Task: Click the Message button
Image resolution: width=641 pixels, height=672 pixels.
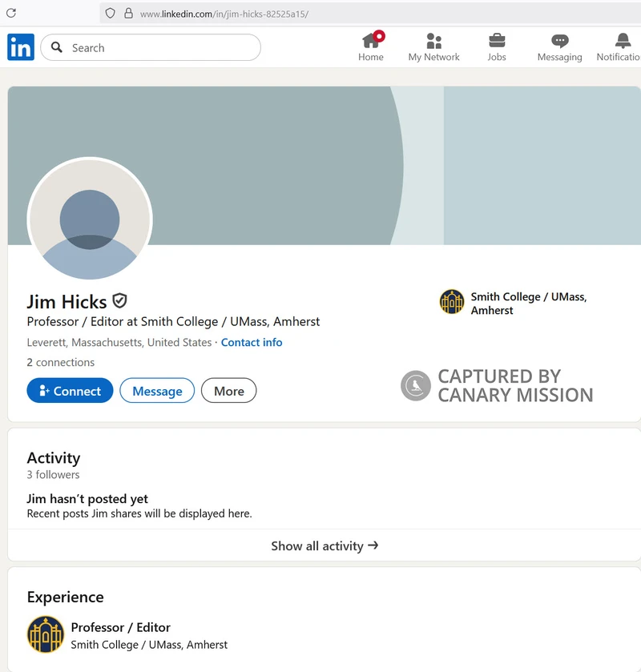Action: [157, 390]
